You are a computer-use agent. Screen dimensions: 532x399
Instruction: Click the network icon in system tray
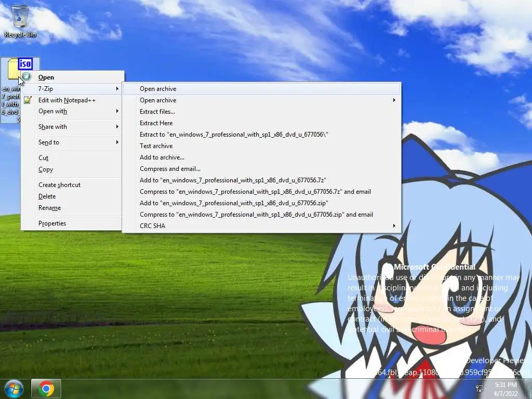(480, 389)
